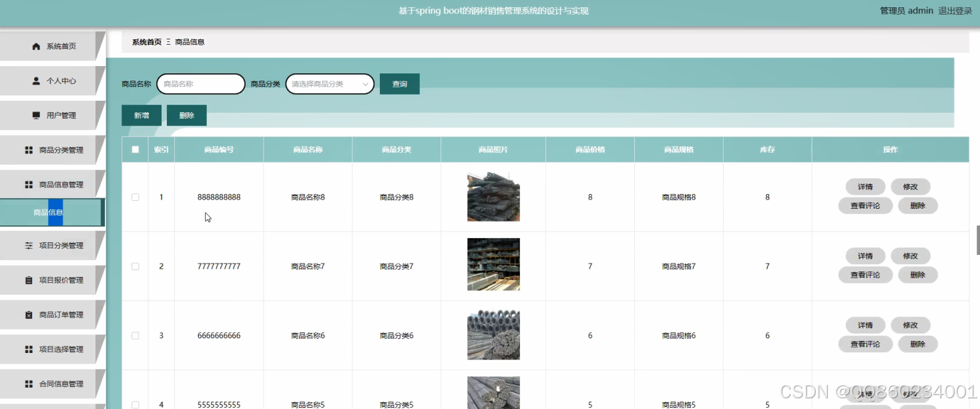This screenshot has height=409, width=980.
Task: Click 详情 for 商品名称7
Action: pos(865,256)
